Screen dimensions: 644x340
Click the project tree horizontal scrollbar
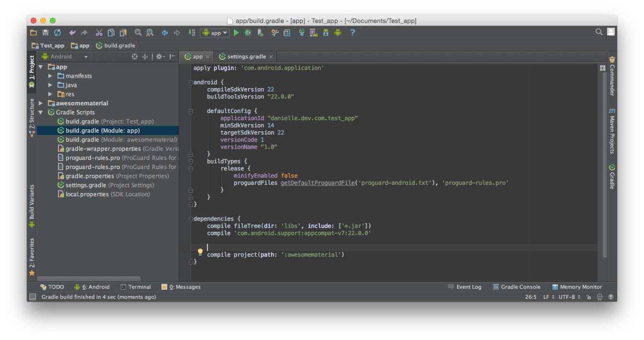click(89, 278)
